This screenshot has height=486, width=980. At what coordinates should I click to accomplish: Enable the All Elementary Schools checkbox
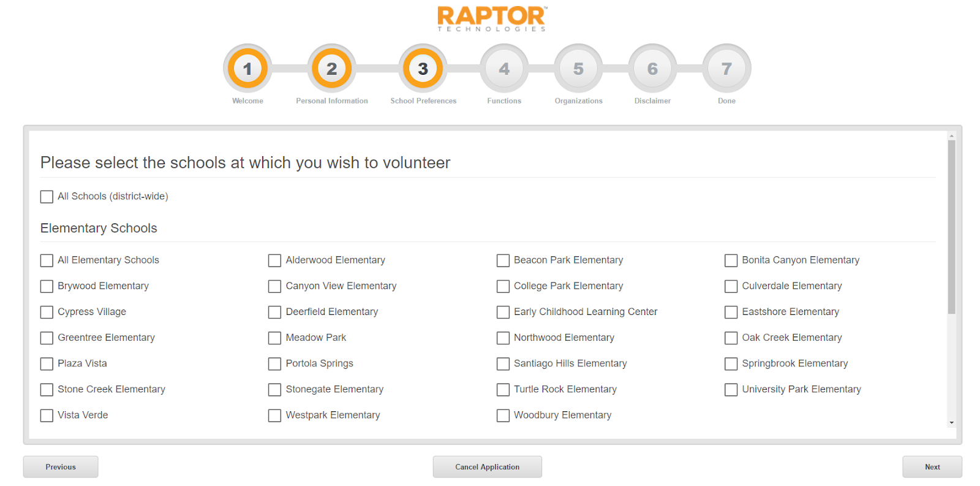47,260
